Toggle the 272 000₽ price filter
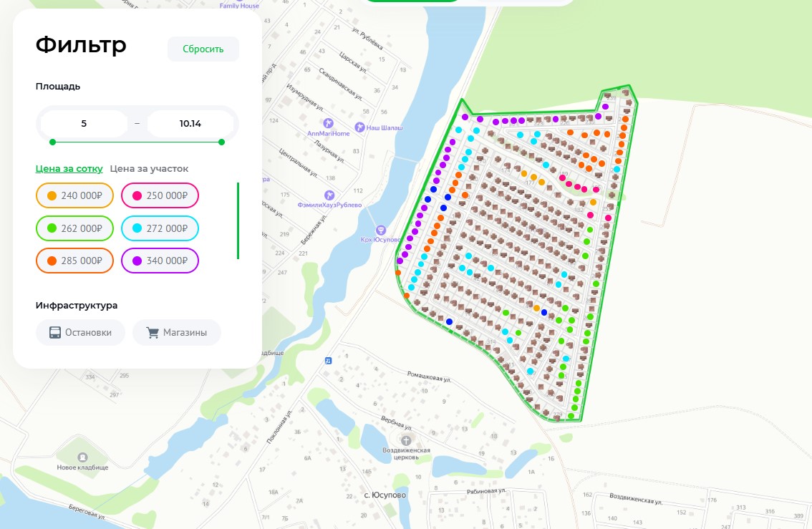 click(160, 228)
